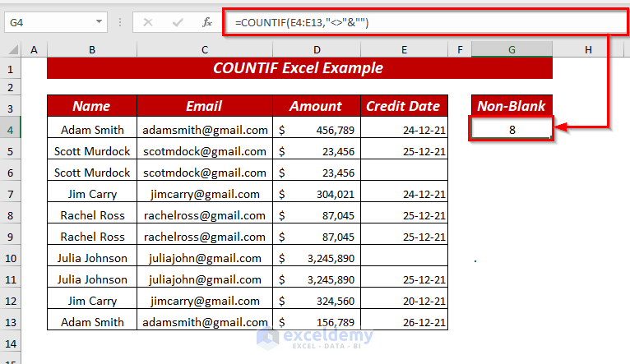Select column E header
This screenshot has width=630, height=364.
click(404, 50)
